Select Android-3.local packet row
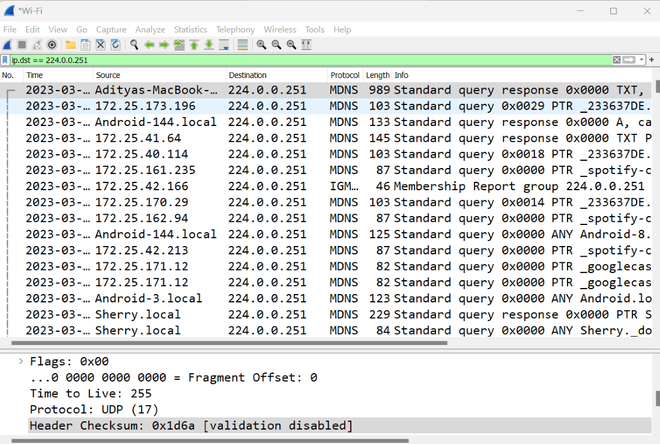660x444 pixels. 326,298
